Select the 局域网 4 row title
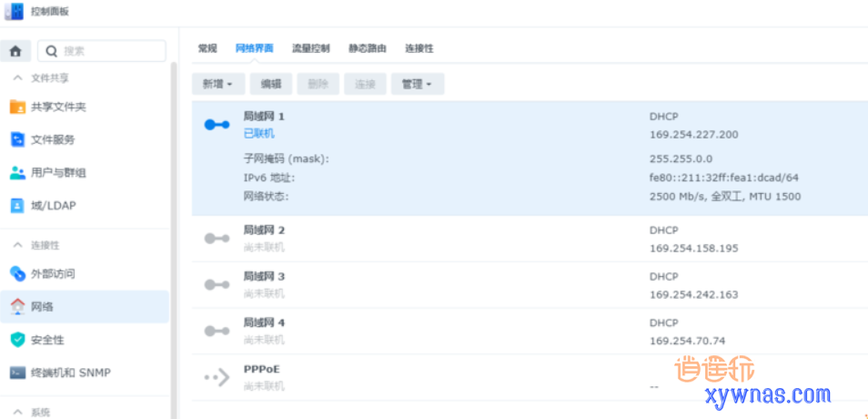The height and width of the screenshot is (419, 868). coord(264,322)
